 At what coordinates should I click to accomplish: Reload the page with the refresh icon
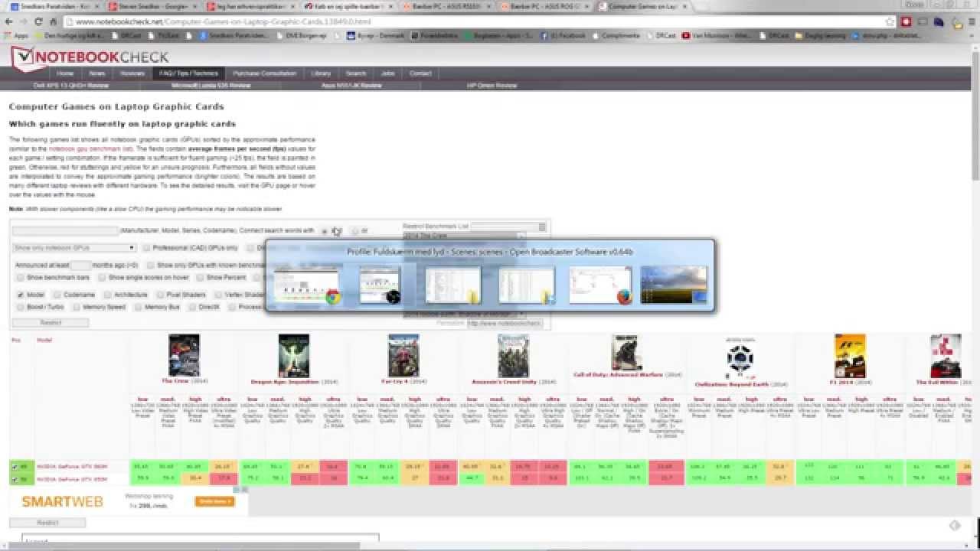tap(38, 22)
